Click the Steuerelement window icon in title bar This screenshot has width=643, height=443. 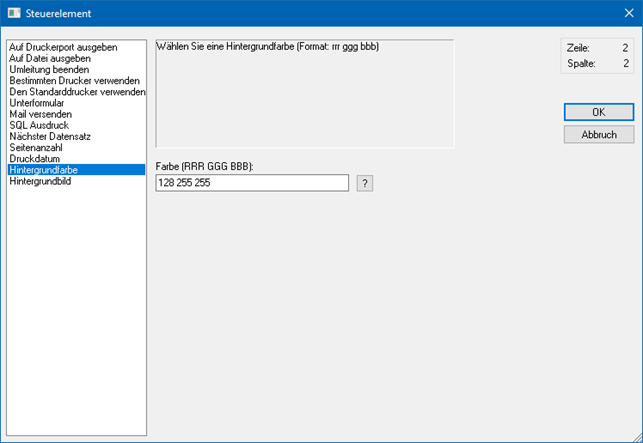[x=14, y=12]
